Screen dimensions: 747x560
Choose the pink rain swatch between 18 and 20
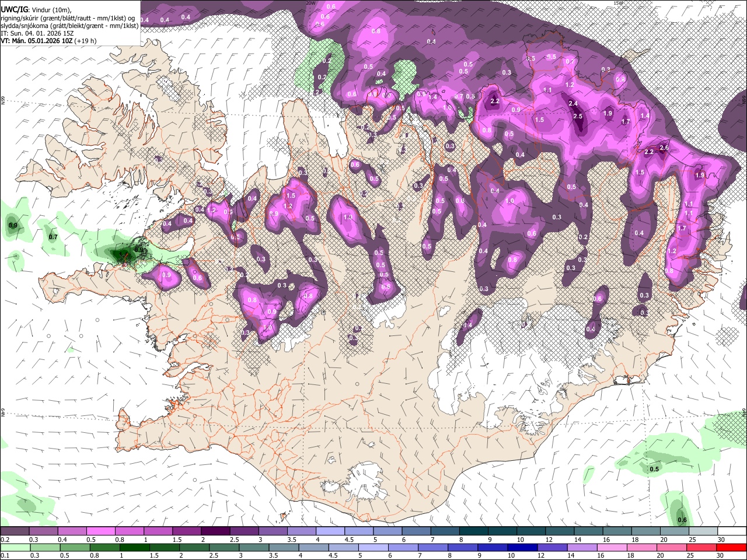coord(641,547)
